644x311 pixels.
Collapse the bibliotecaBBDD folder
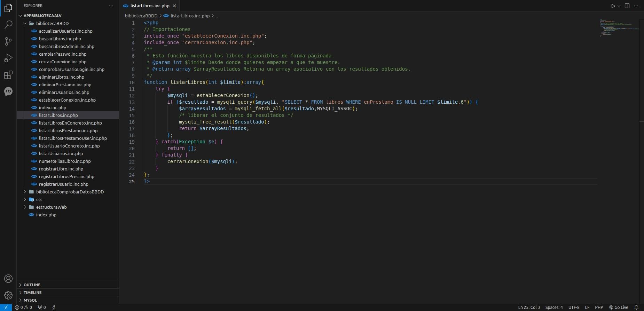point(68,23)
